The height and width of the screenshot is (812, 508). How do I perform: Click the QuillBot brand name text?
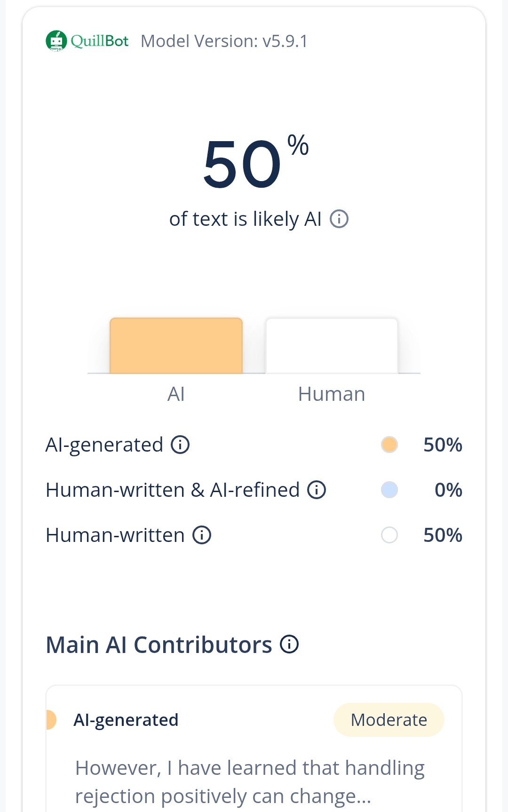click(100, 41)
